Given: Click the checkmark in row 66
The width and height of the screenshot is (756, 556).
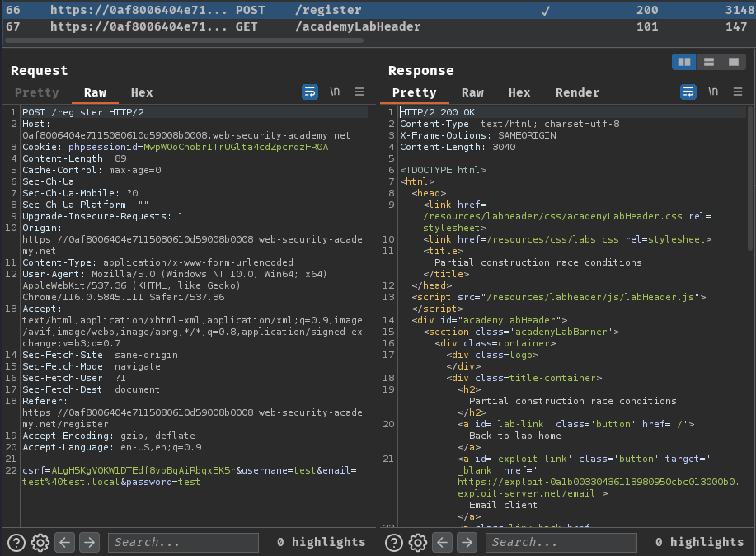Looking at the screenshot, I should (x=545, y=11).
